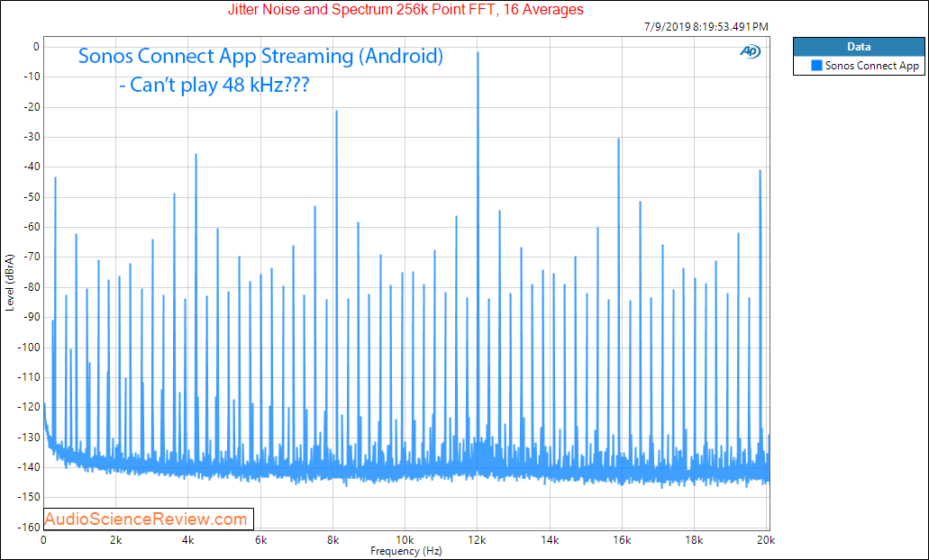Select the annotation 'Sonos Connect App Streaming (Android)'

tap(260, 56)
